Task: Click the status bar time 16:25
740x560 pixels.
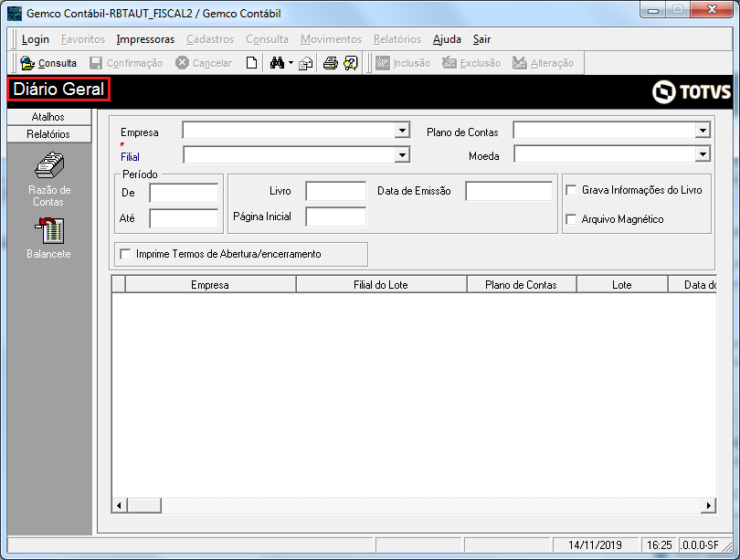Action: [x=660, y=544]
